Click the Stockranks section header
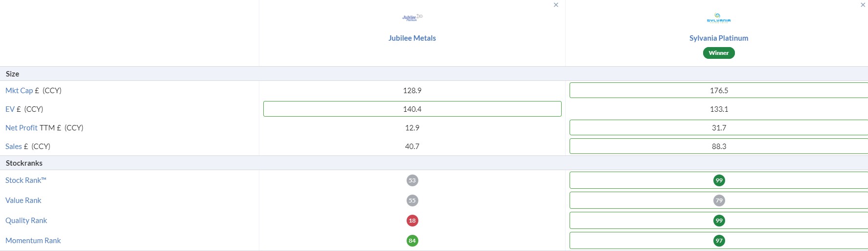This screenshot has width=868, height=251. (434, 163)
